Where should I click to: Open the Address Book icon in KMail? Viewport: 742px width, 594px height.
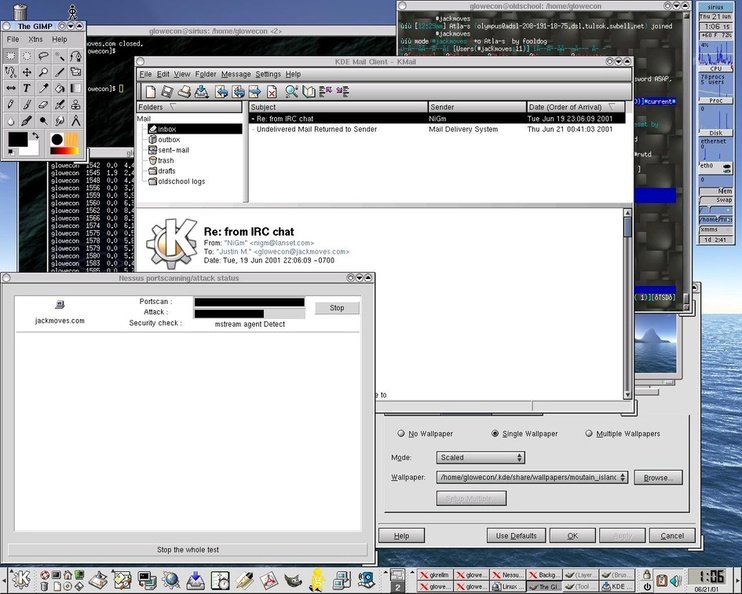[309, 91]
